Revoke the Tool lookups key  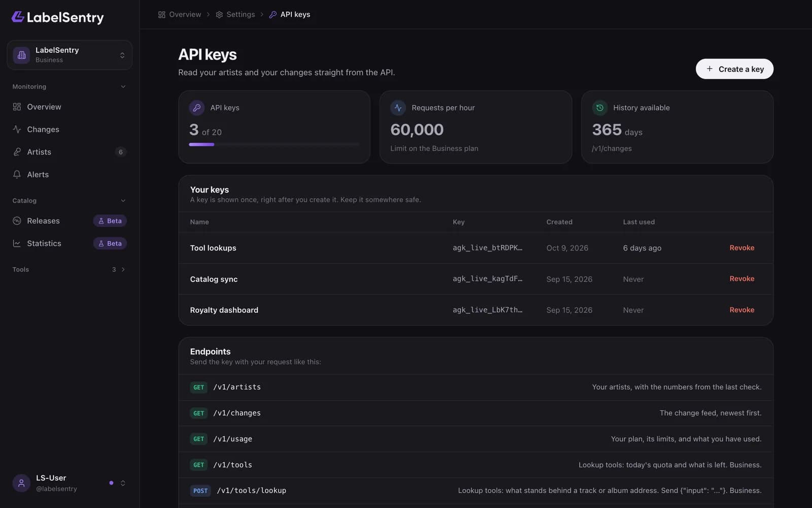(741, 248)
